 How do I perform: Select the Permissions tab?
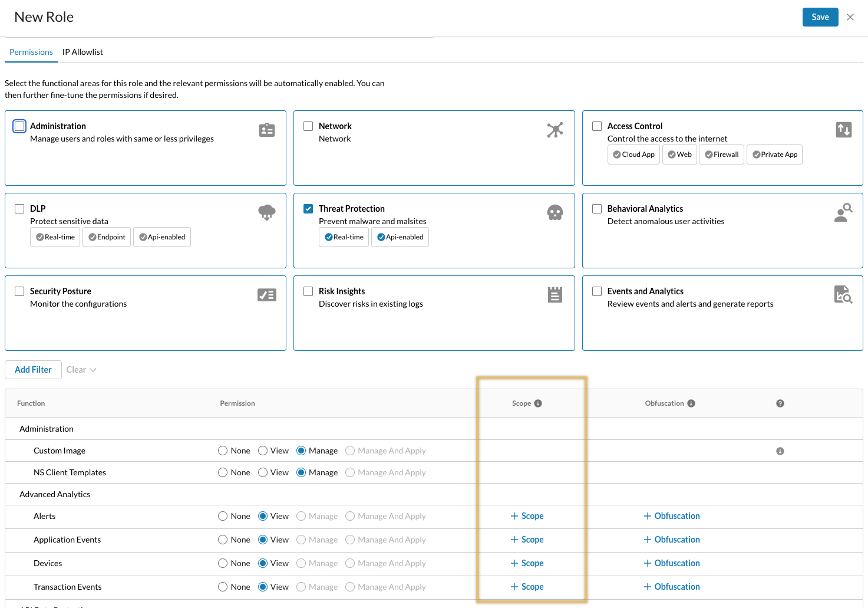pyautogui.click(x=31, y=52)
